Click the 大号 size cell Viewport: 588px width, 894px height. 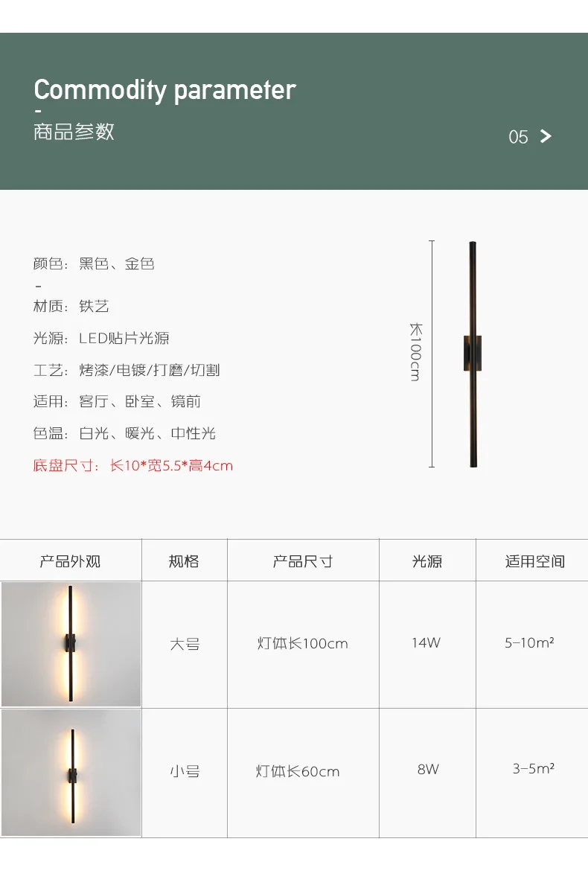click(185, 644)
